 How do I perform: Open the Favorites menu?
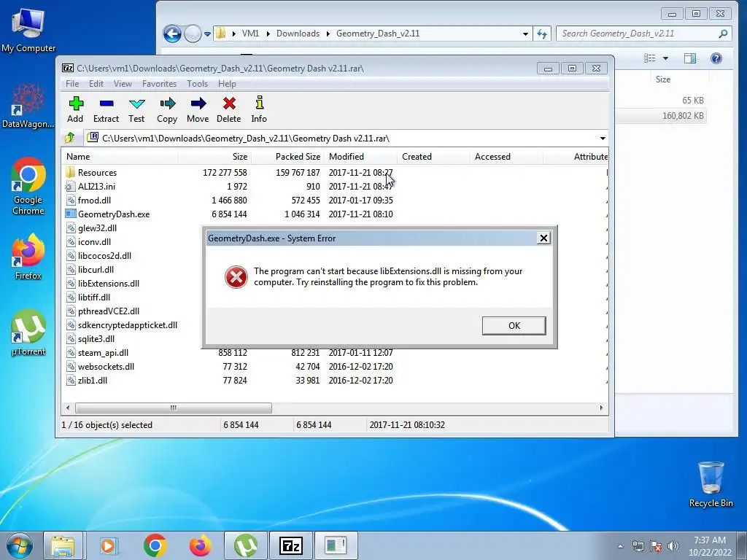159,84
